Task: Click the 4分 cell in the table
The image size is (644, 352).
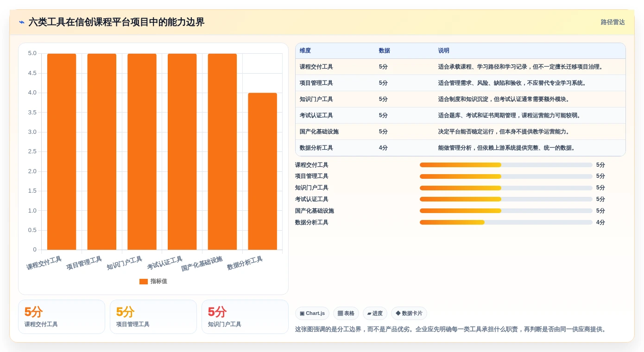Action: [x=383, y=148]
